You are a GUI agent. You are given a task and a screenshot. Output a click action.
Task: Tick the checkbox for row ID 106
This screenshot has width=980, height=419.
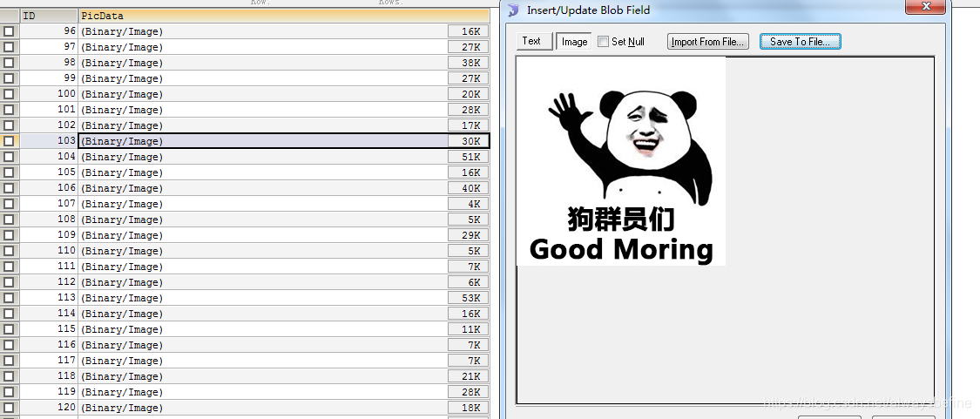point(9,187)
